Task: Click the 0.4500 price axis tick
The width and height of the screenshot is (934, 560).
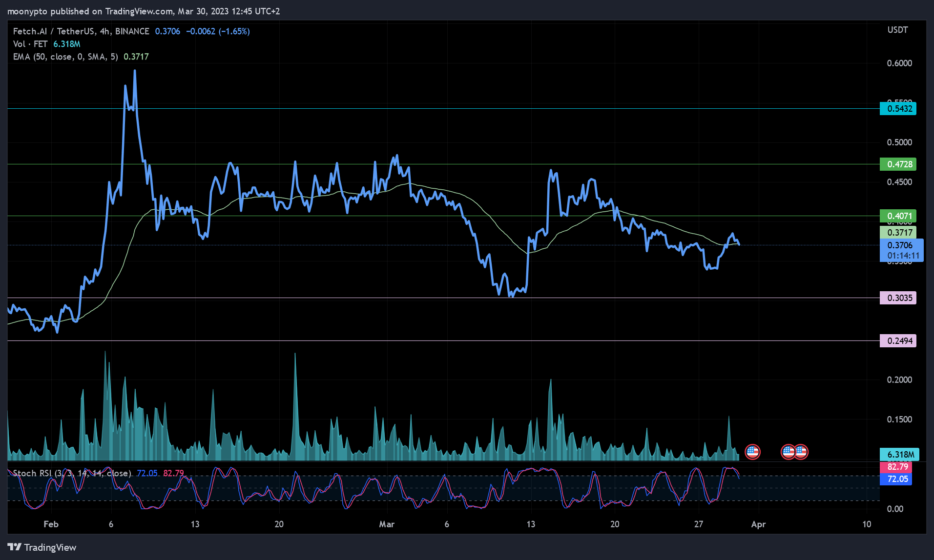Action: 899,181
